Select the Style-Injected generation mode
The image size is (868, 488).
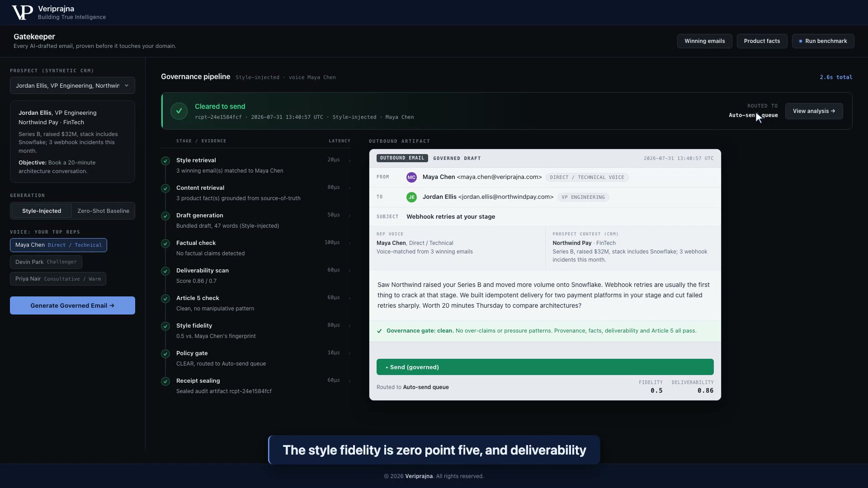point(42,211)
